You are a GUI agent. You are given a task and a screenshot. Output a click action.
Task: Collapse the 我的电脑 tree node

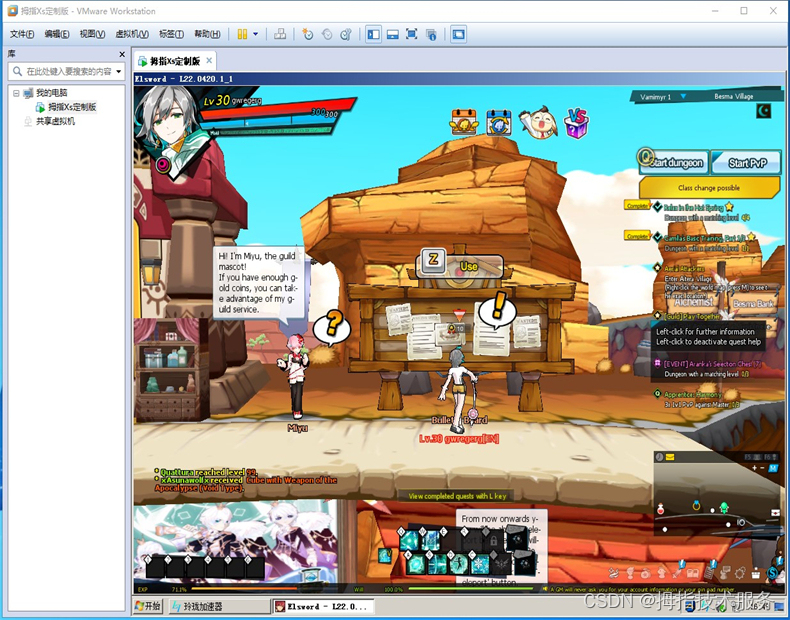(16, 93)
